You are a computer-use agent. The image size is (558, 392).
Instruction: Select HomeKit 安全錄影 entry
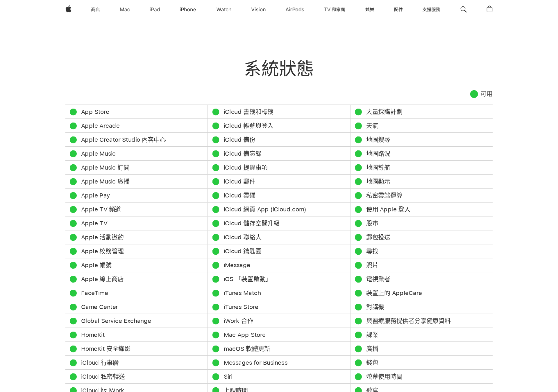pyautogui.click(x=106, y=349)
